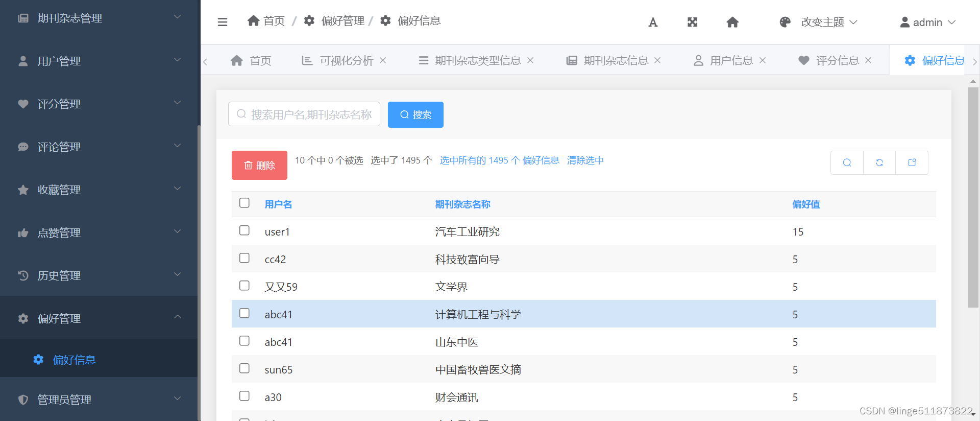
Task: Collapse the 偏好管理 menu chevron
Action: click(x=178, y=317)
